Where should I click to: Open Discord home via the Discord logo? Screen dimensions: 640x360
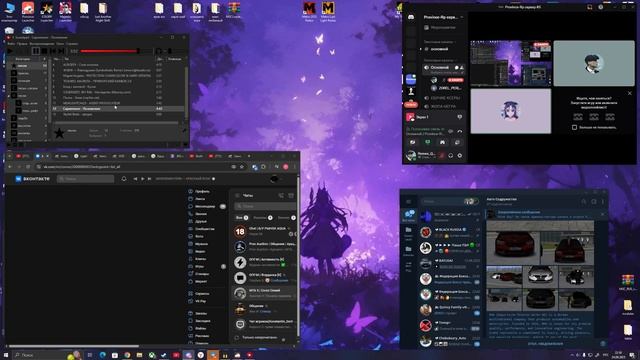coord(411,17)
